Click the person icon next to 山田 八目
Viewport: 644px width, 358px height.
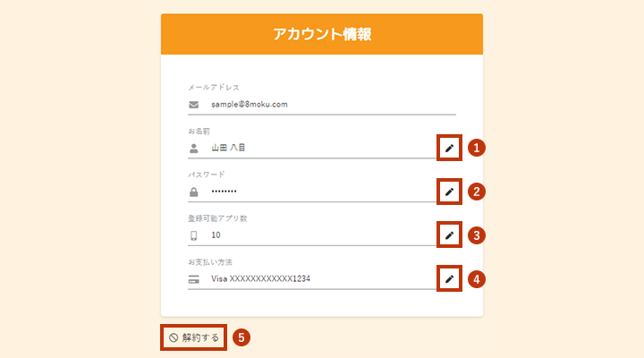point(193,149)
